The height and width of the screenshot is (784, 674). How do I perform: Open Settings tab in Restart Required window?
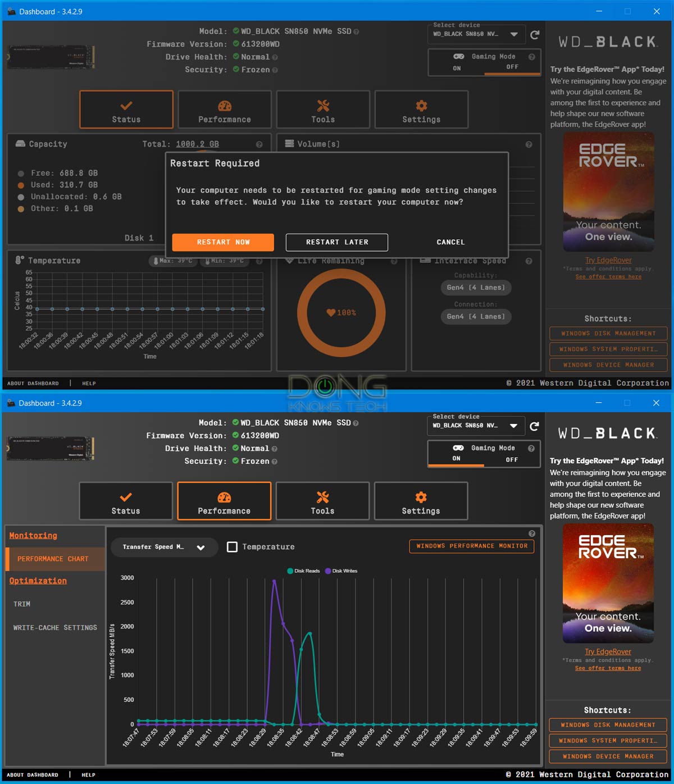421,110
